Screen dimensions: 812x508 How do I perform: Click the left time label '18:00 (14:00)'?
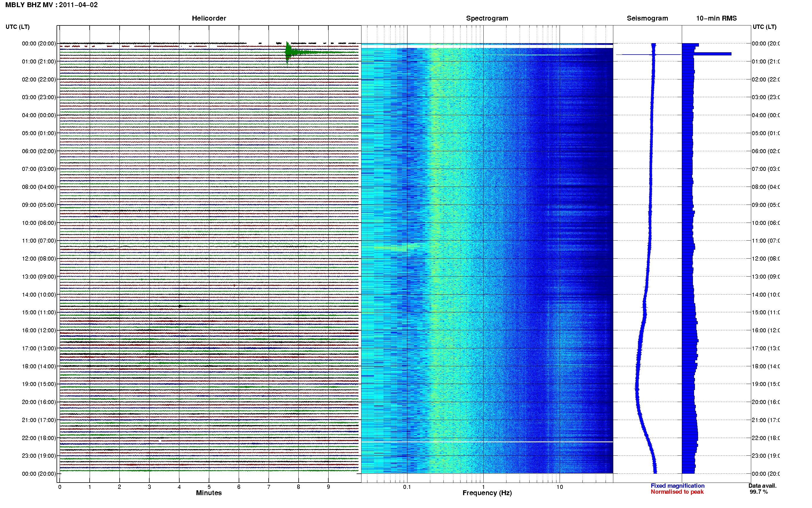click(x=39, y=367)
